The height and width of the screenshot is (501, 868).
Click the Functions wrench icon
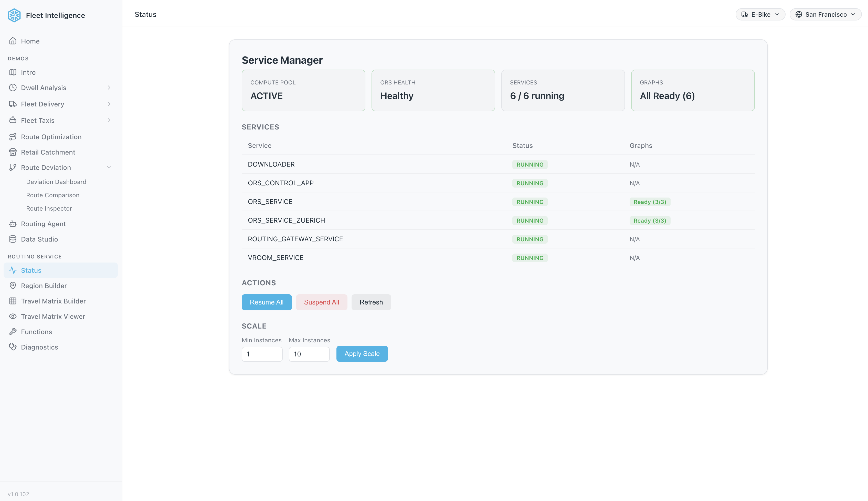tap(13, 332)
